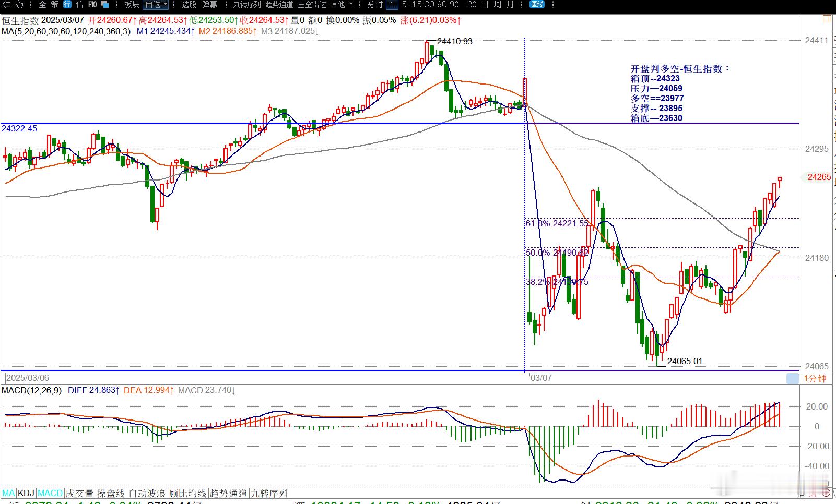836x504 pixels.
Task: Select the KDJ indicator tab
Action: click(26, 493)
